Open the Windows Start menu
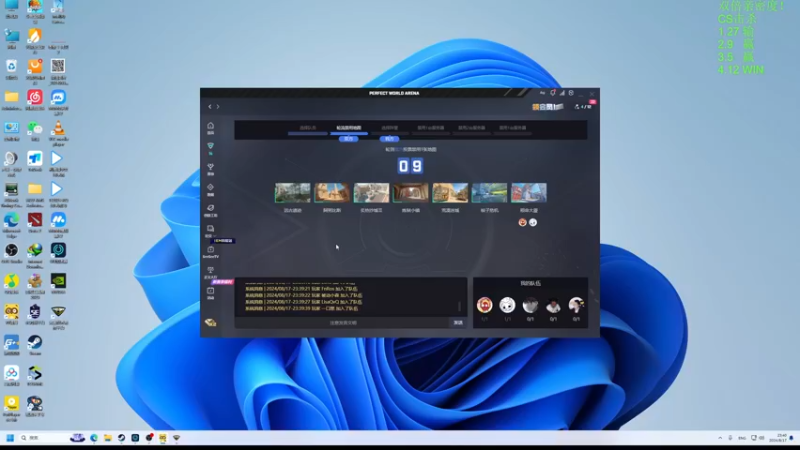The image size is (800, 450). (10, 438)
